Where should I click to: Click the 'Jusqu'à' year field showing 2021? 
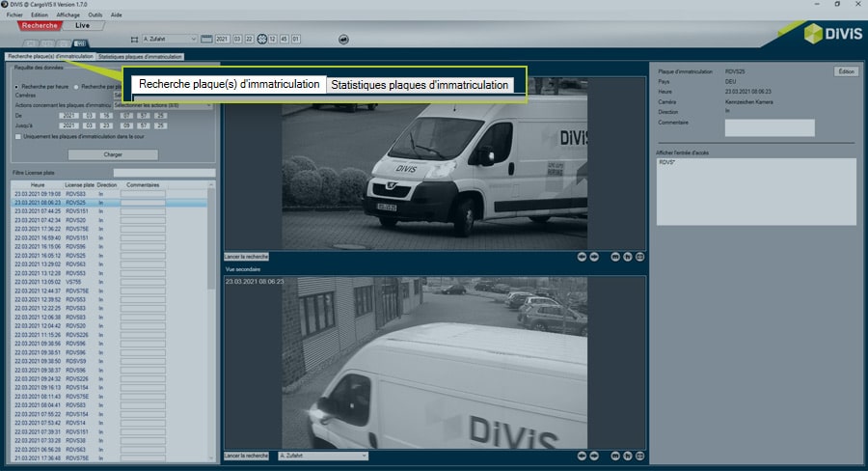click(x=69, y=125)
